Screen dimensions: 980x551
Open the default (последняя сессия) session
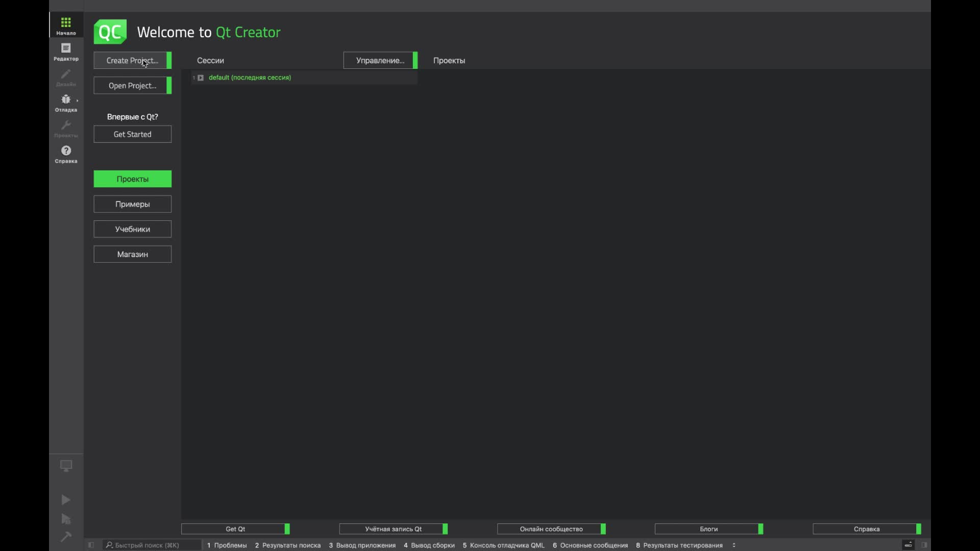pos(250,78)
